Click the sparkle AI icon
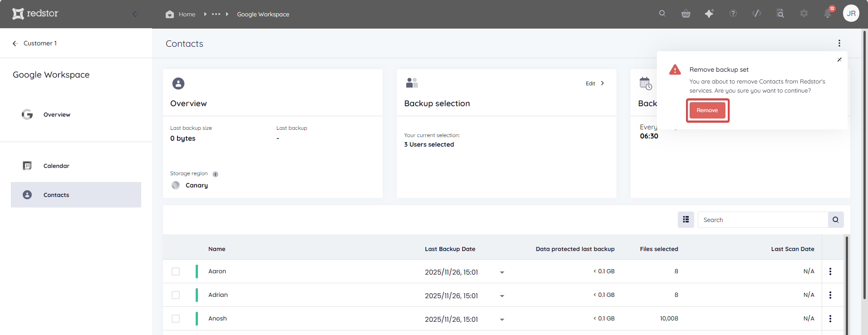The height and width of the screenshot is (335, 868). [x=709, y=14]
